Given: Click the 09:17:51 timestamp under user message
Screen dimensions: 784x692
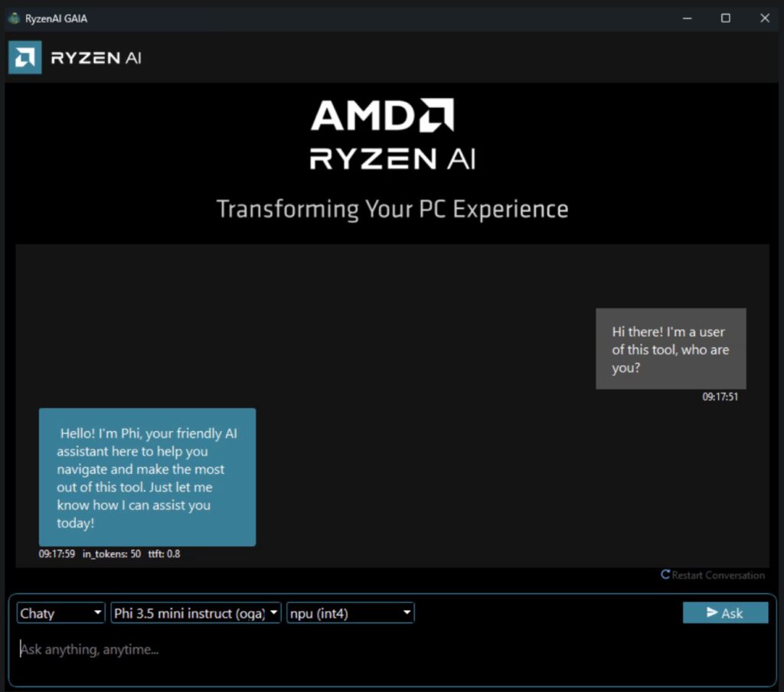Looking at the screenshot, I should (720, 397).
